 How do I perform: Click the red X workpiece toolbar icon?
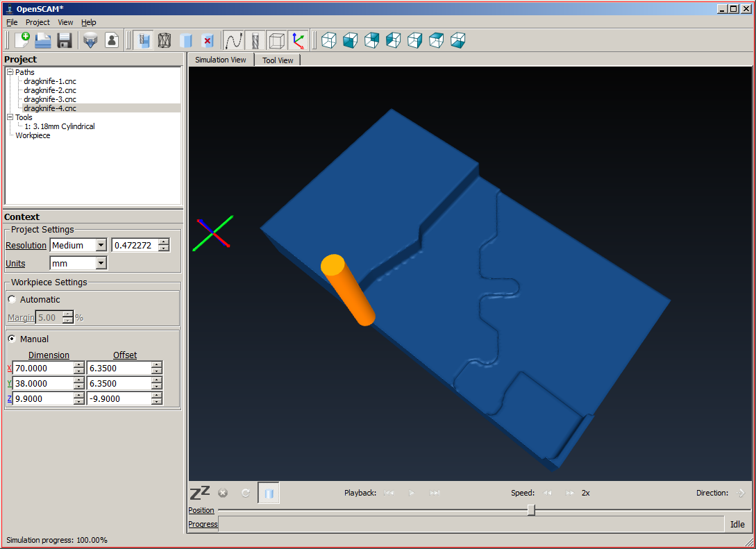207,40
